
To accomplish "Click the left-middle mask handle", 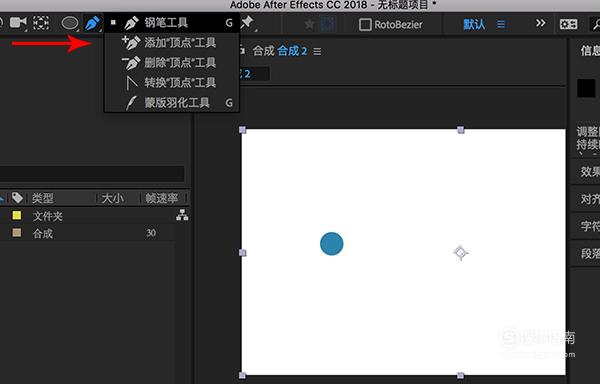I will (x=242, y=253).
